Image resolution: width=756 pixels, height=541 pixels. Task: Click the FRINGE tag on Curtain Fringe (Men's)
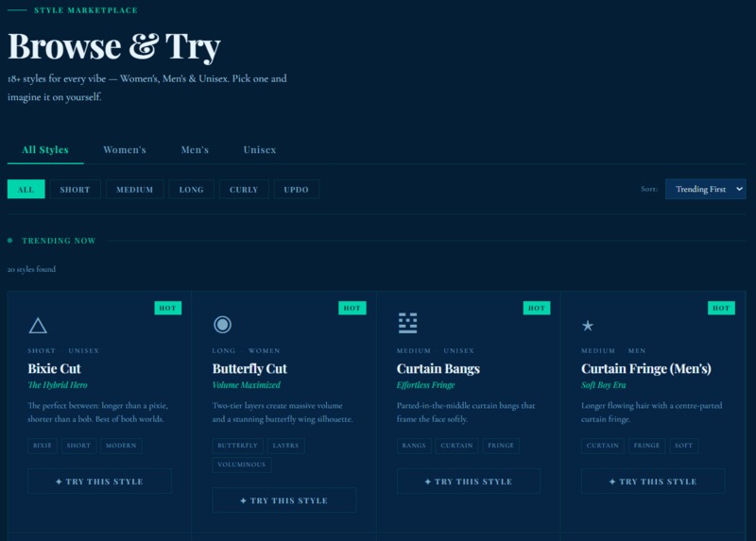coord(646,446)
